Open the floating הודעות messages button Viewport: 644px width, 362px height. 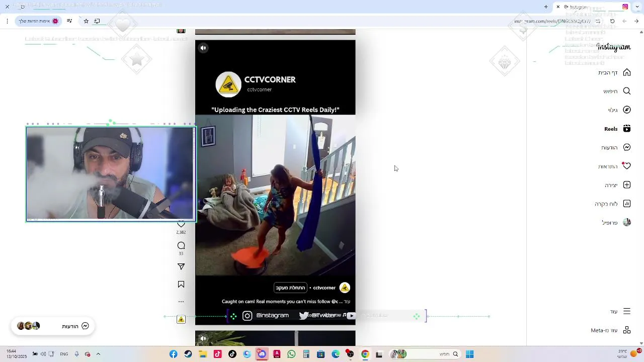(53, 326)
